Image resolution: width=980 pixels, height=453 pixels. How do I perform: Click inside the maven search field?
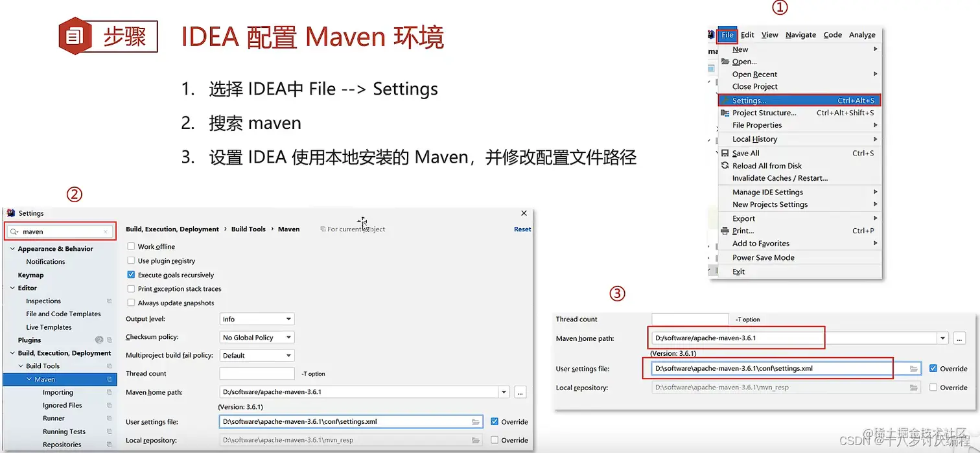[61, 232]
